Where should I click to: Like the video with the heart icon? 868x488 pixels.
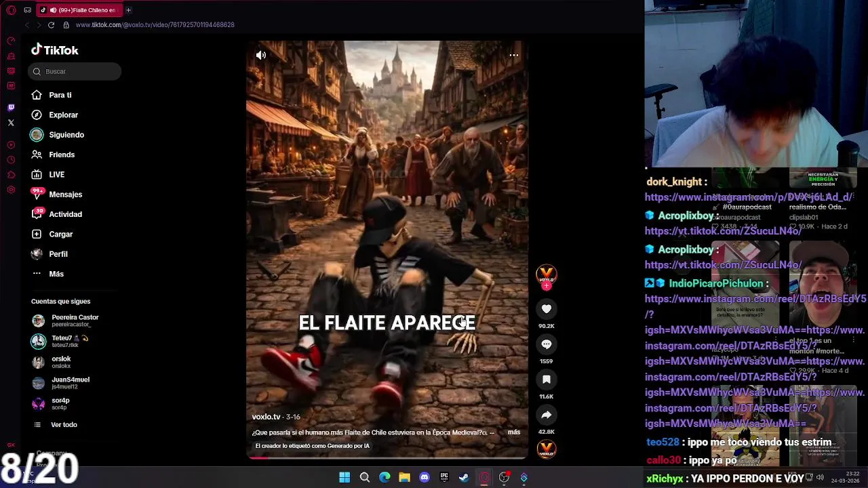click(x=547, y=309)
